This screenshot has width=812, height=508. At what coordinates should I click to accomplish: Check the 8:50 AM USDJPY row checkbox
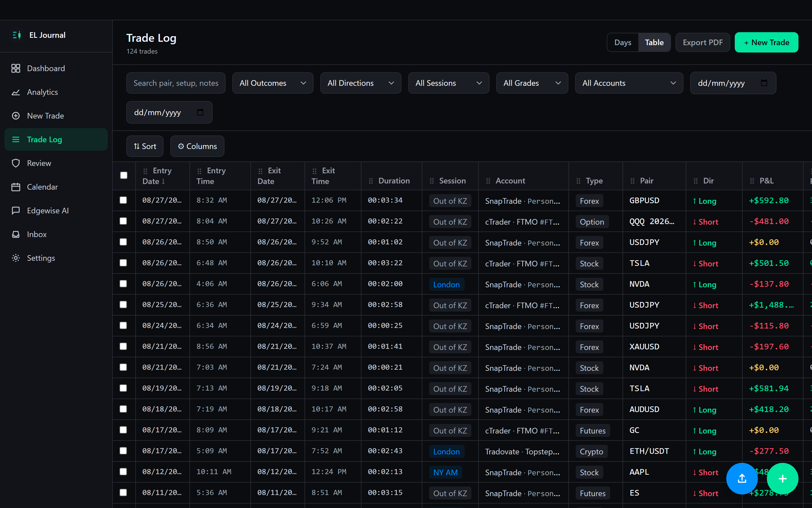coord(123,242)
